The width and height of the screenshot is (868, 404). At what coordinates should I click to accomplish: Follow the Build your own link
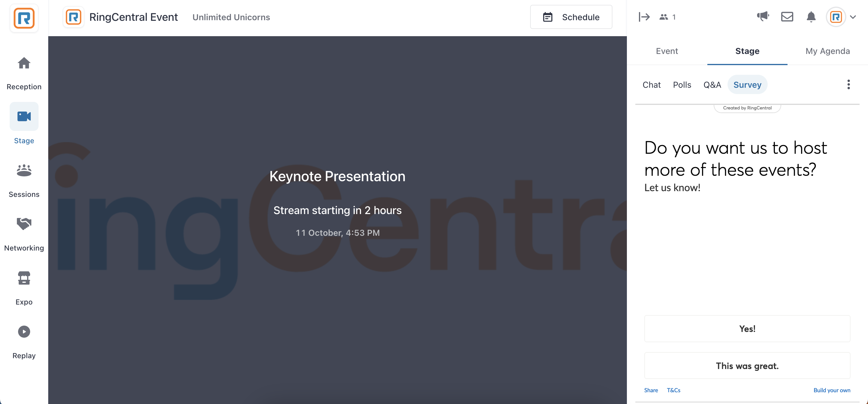point(832,390)
